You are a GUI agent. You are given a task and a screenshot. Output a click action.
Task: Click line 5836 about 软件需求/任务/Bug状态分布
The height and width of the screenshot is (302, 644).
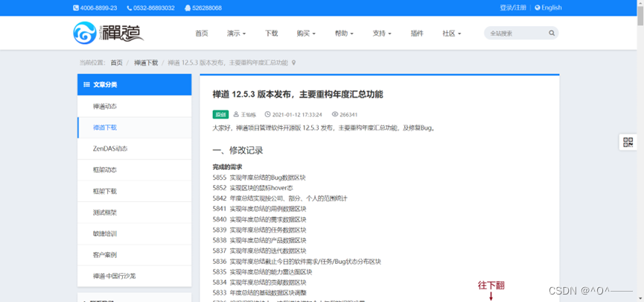[297, 261]
